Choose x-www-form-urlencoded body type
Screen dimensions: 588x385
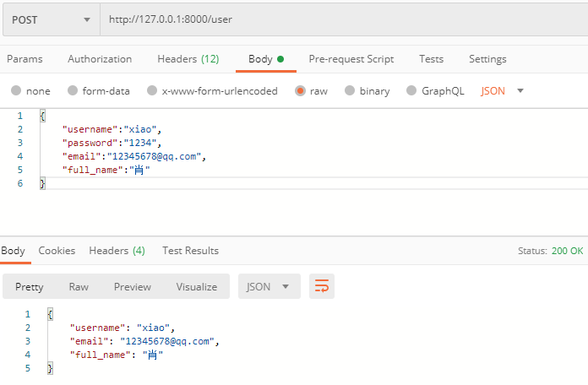(152, 91)
